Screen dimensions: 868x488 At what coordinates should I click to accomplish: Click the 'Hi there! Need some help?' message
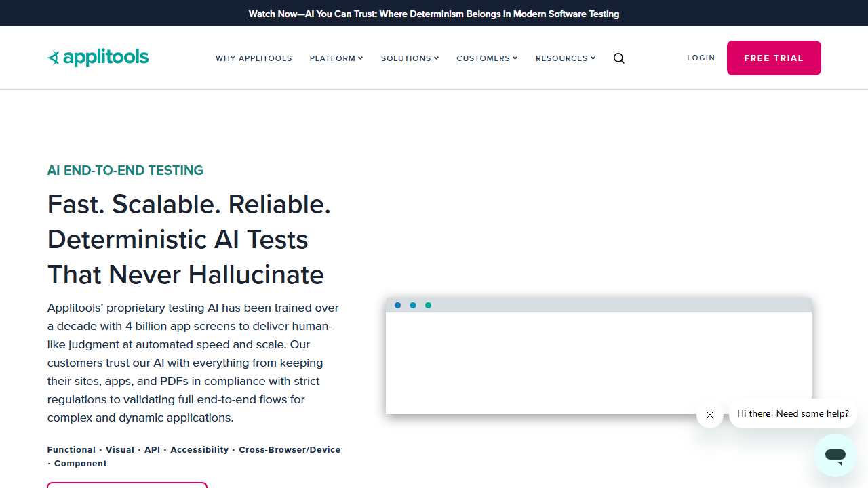pos(793,413)
